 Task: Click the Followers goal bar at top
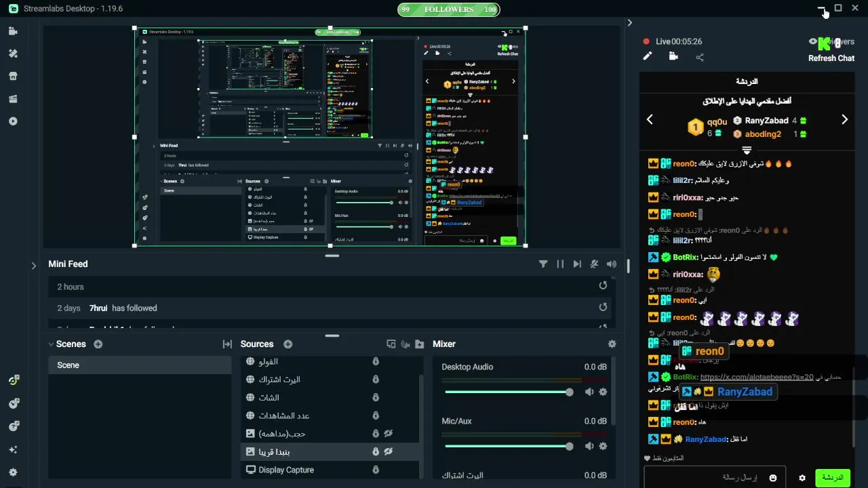point(448,9)
